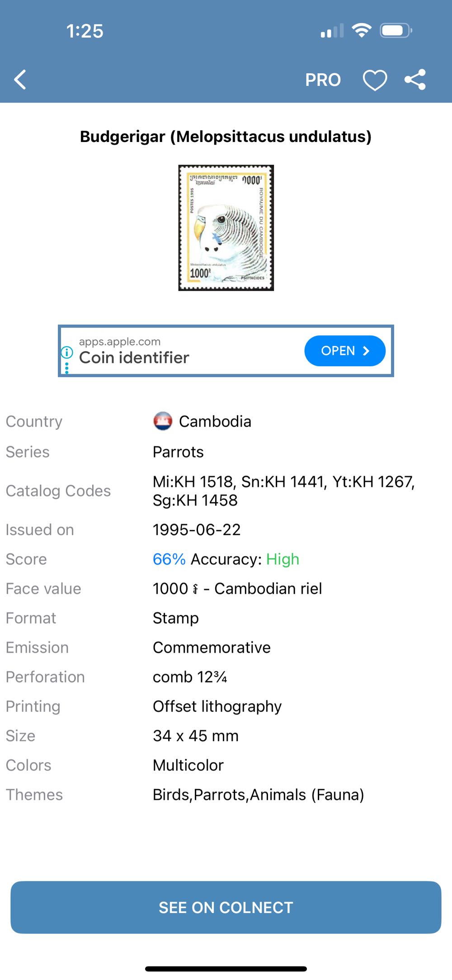Tap the Wi-Fi icon in status bar
The height and width of the screenshot is (980, 452).
coord(361,31)
